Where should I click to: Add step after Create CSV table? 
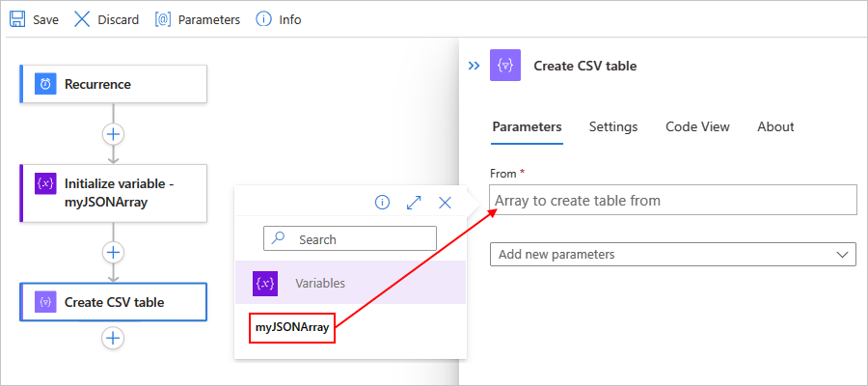tap(114, 338)
